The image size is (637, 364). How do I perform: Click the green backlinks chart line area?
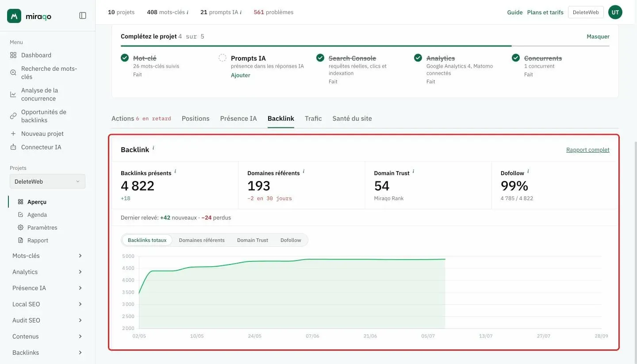click(292, 292)
